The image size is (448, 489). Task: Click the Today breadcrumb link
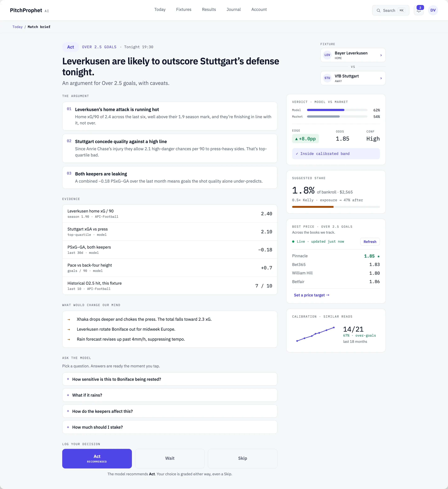click(x=17, y=27)
